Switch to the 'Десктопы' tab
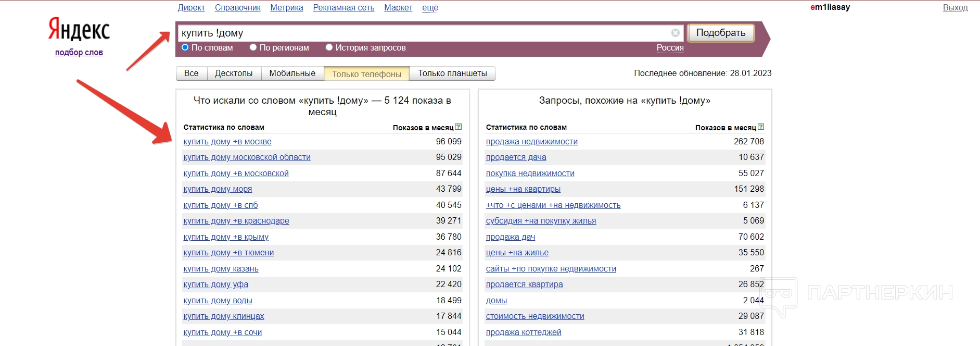Viewport: 980px width, 346px height. point(234,73)
